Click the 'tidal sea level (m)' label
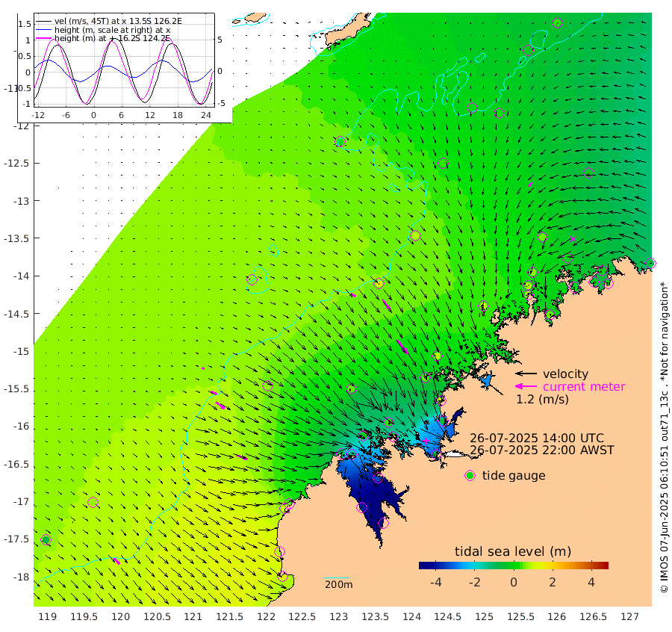 click(x=513, y=551)
